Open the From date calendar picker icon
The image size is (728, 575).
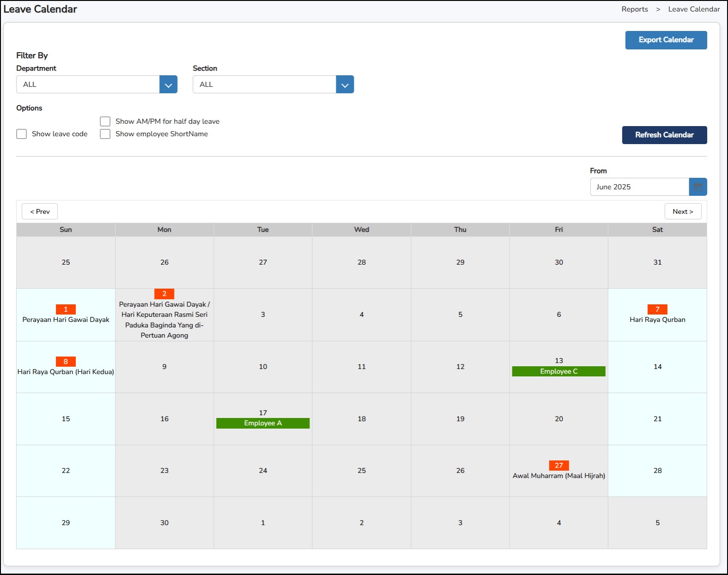click(x=698, y=187)
